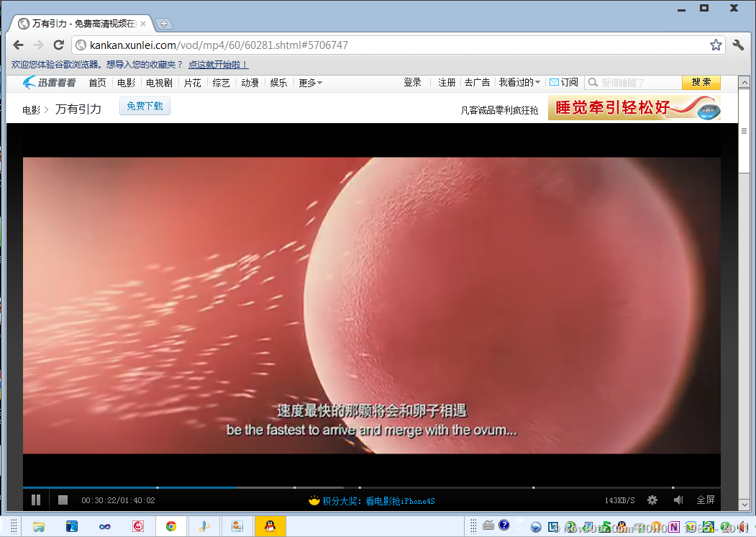Go back to the previous page
756x537 pixels.
18,45
